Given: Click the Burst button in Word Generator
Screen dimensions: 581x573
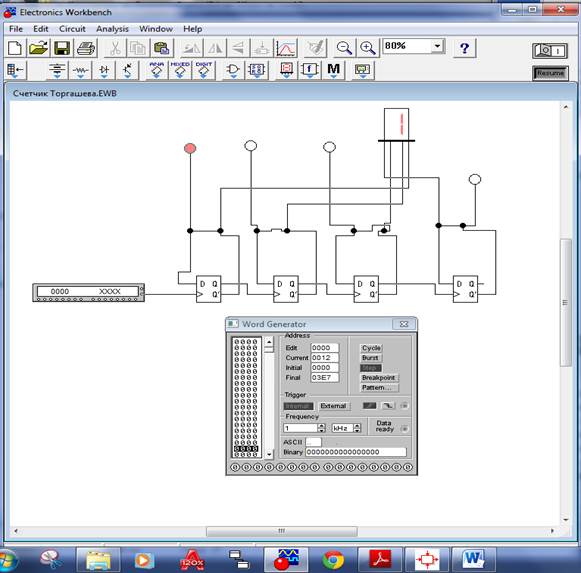Looking at the screenshot, I should 370,358.
